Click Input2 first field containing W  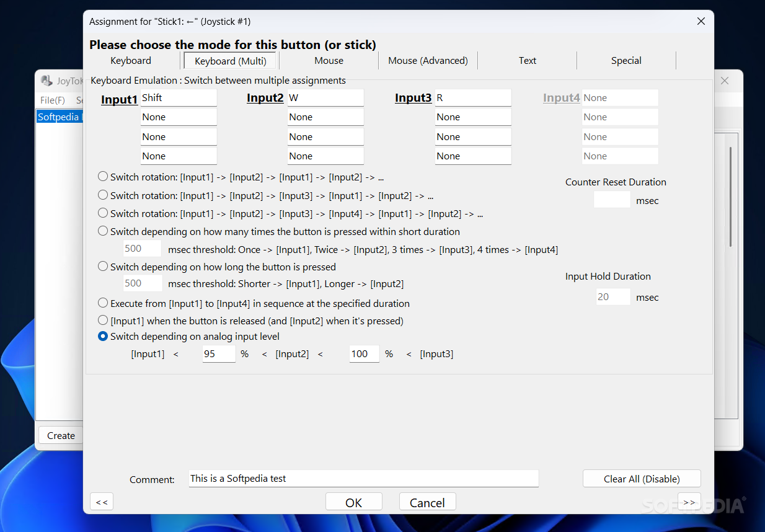pyautogui.click(x=325, y=98)
